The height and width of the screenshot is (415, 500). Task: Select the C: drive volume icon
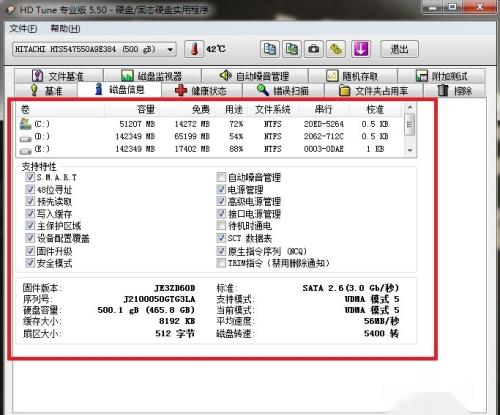point(26,124)
